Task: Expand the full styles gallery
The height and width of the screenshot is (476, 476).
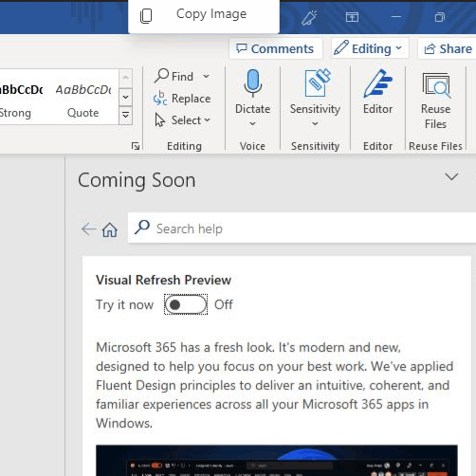Action: (x=125, y=115)
